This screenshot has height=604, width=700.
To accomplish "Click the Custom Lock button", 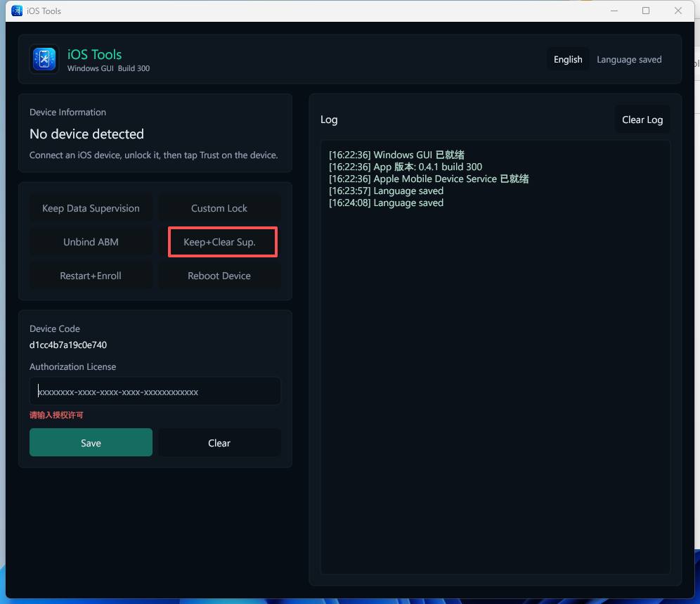I will pos(219,208).
